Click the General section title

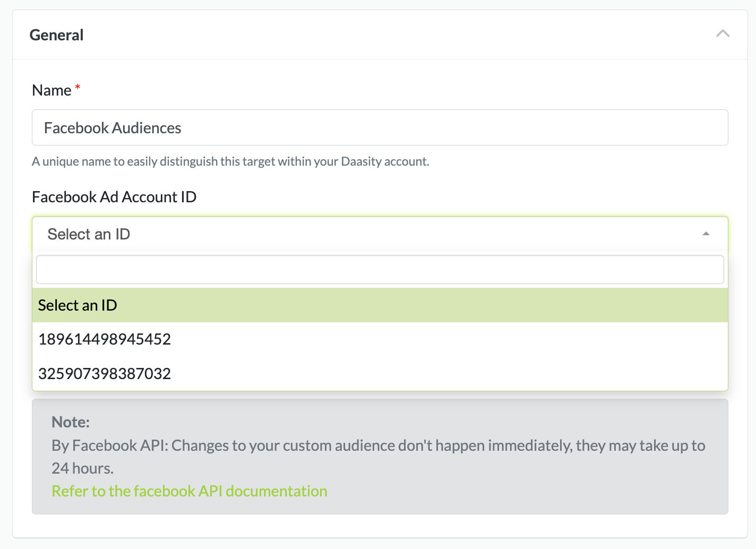[x=57, y=35]
